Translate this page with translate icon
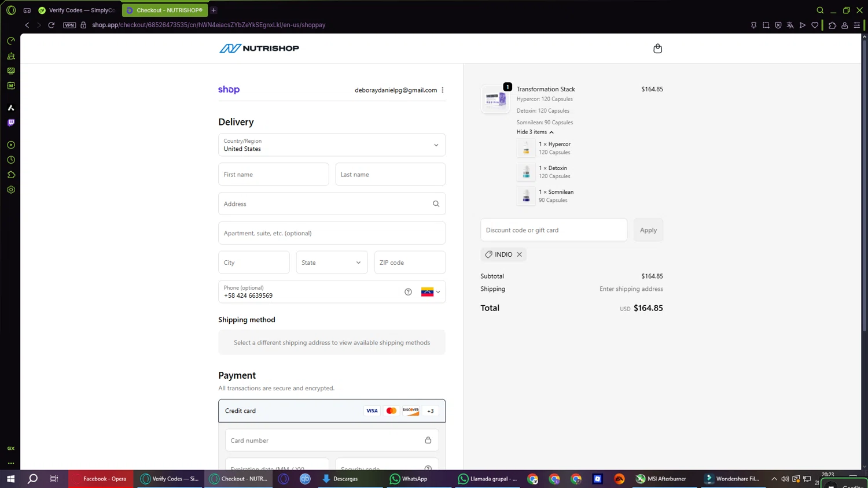This screenshot has width=868, height=488. click(x=790, y=25)
